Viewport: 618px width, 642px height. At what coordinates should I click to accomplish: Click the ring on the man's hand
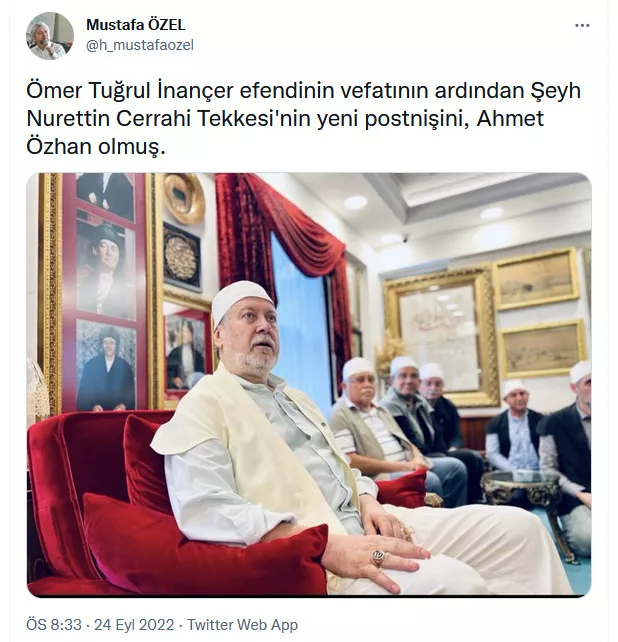pyautogui.click(x=378, y=558)
